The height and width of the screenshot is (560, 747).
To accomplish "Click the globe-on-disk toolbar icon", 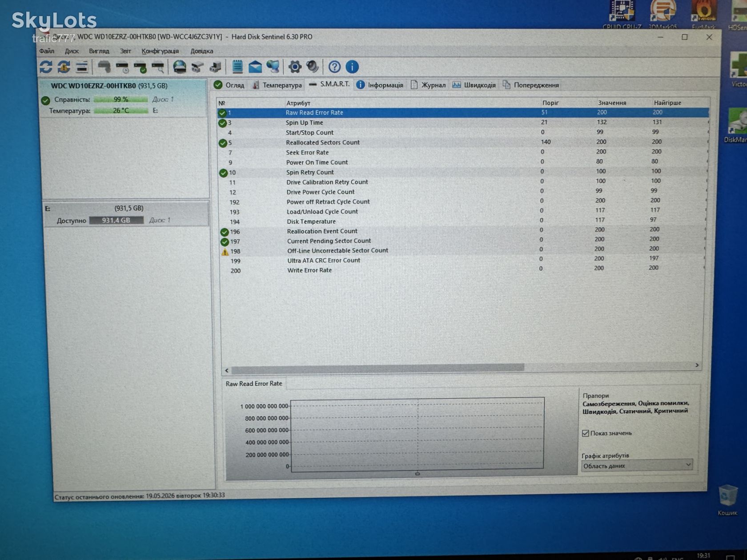I will pos(180,67).
